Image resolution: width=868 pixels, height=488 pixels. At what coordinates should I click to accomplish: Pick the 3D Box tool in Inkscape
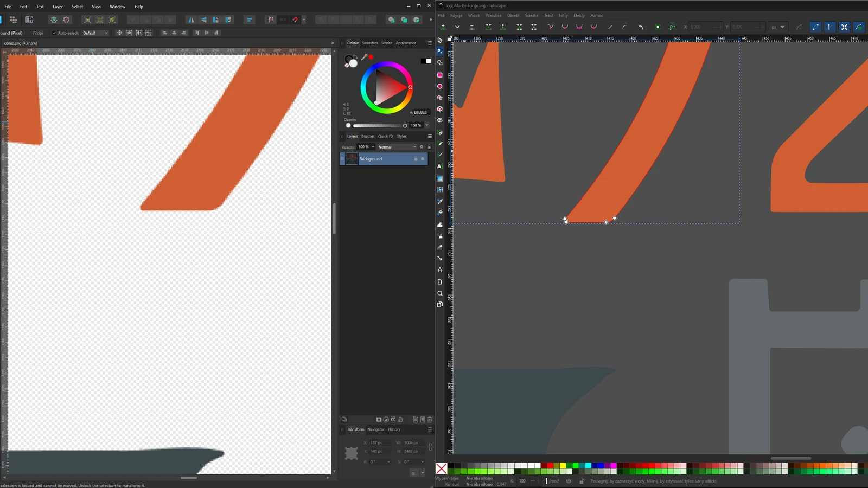coord(440,109)
